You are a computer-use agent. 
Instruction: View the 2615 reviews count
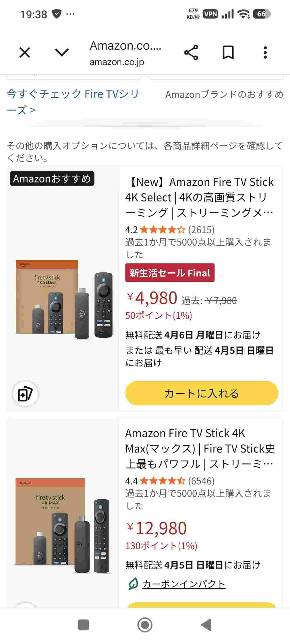tap(201, 230)
